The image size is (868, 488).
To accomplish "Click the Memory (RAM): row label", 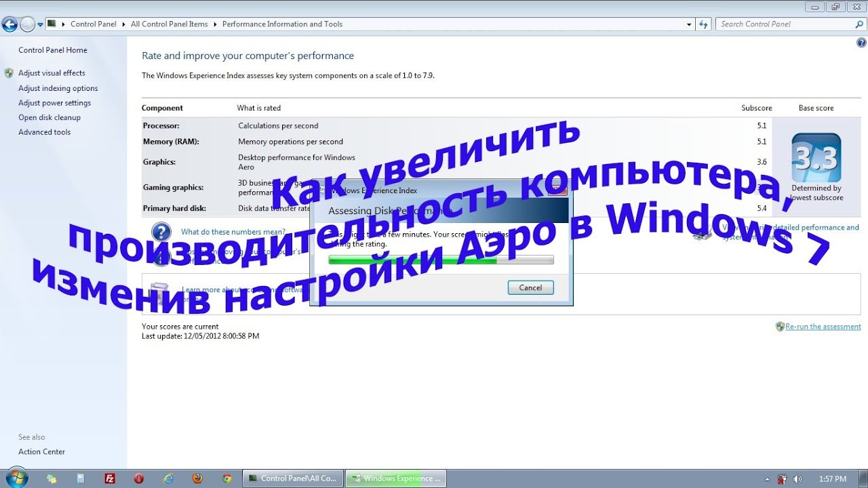I will (x=171, y=142).
